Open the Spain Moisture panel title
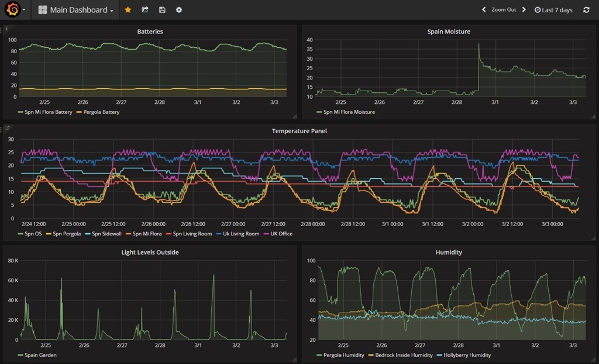Viewport: 599px width, 364px height. tap(449, 32)
